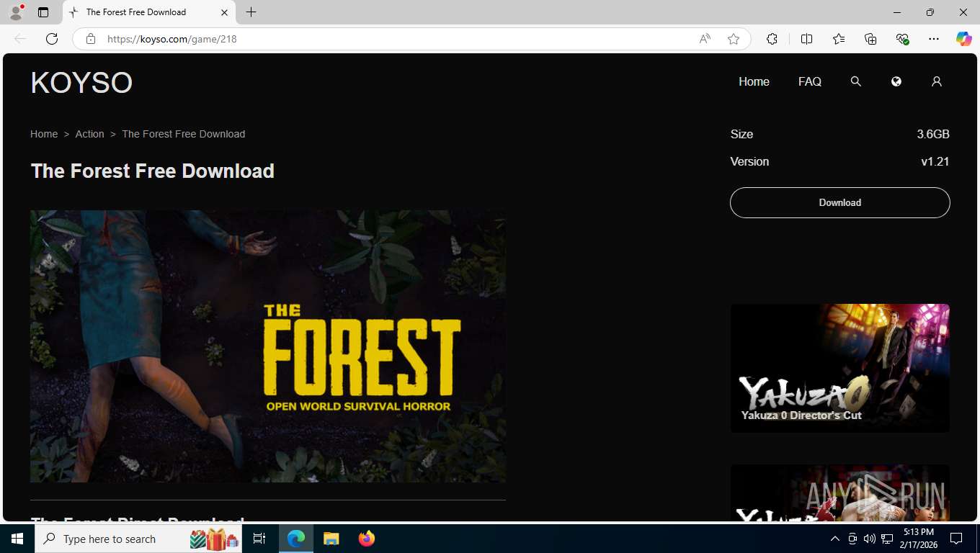Click Action category in breadcrumb
This screenshot has width=980, height=553.
coord(89,134)
